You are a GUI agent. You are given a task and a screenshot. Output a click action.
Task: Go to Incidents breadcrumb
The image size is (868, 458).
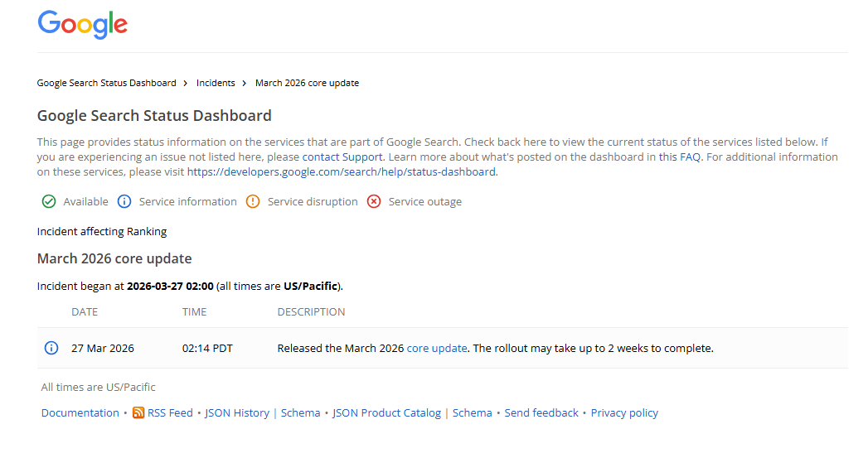pos(216,83)
